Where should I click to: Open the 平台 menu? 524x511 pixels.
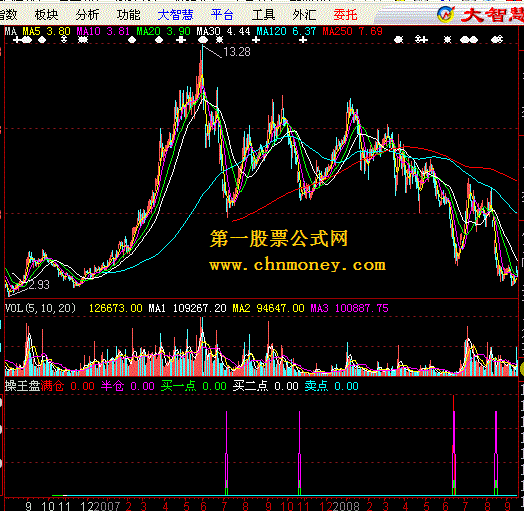pyautogui.click(x=222, y=15)
